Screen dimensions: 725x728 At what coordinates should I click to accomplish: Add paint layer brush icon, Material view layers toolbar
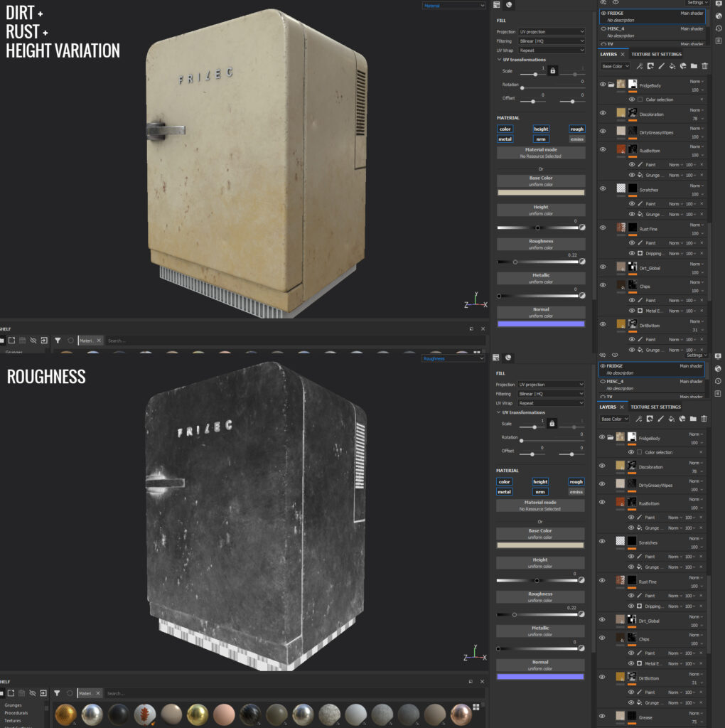coord(662,66)
